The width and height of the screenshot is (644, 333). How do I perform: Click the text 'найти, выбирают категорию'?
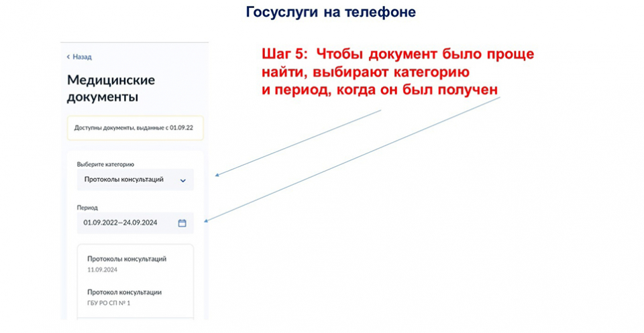point(365,72)
